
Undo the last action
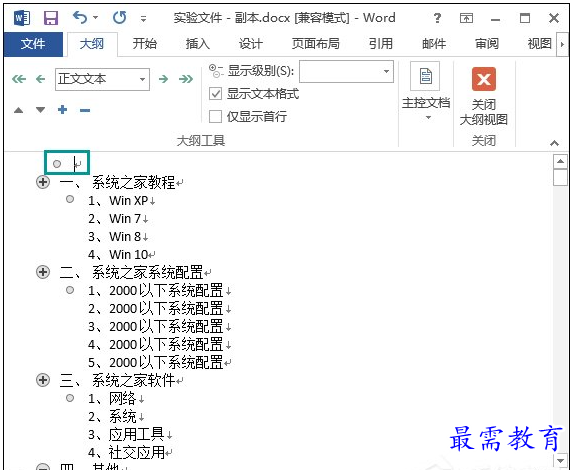80,17
